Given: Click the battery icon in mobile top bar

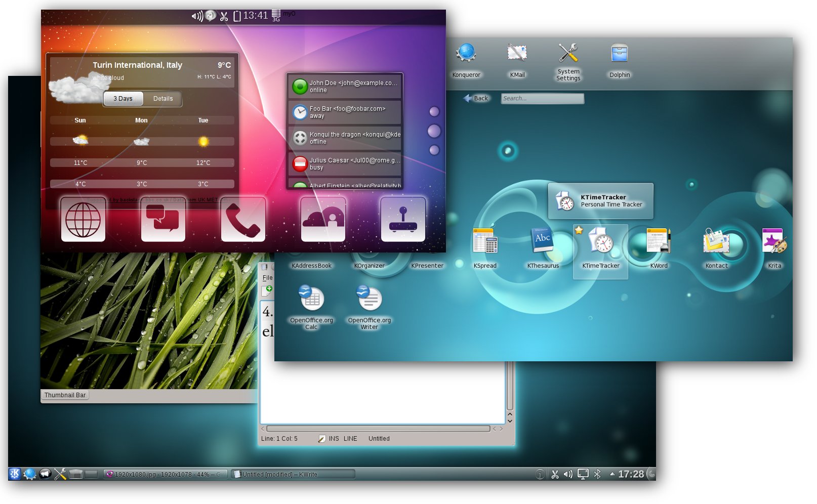Looking at the screenshot, I should (x=237, y=16).
